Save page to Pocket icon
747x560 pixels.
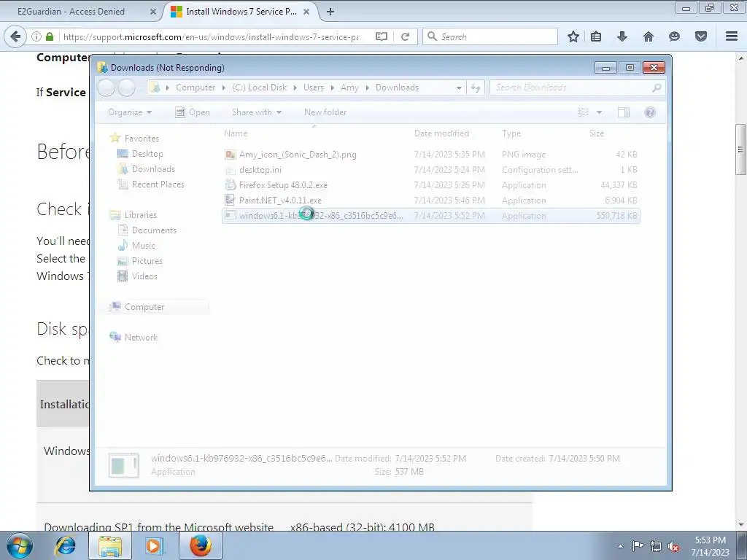point(701,36)
